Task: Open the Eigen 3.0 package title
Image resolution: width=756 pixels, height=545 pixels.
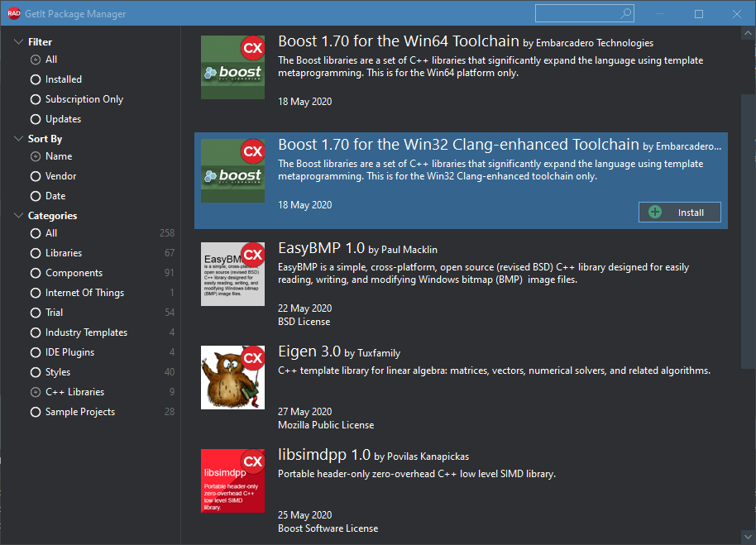Action: click(309, 352)
